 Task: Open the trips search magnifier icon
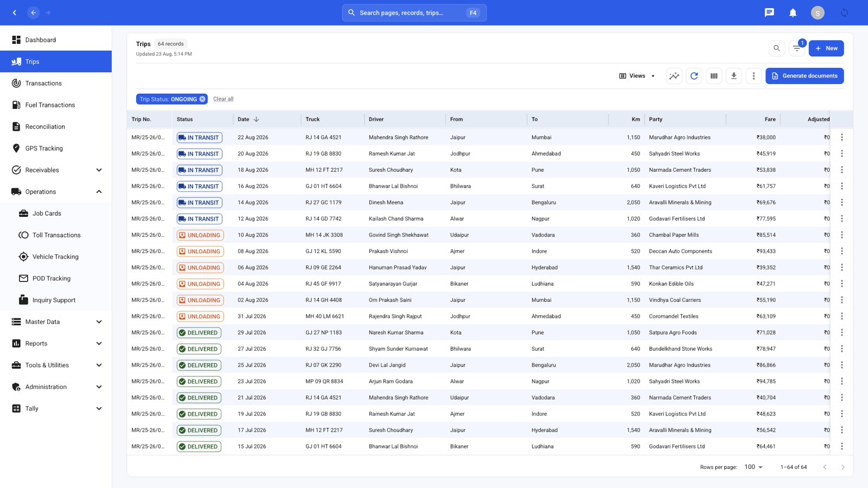pyautogui.click(x=777, y=48)
